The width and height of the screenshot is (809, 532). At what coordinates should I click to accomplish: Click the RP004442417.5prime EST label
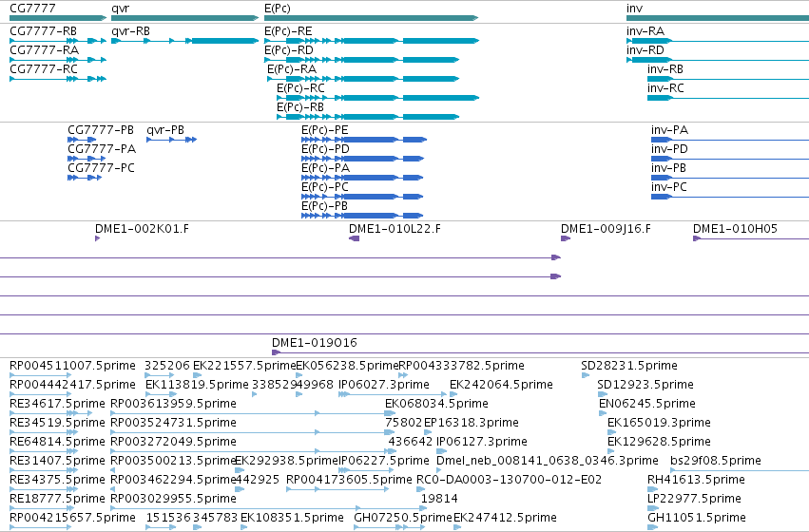pyautogui.click(x=73, y=385)
